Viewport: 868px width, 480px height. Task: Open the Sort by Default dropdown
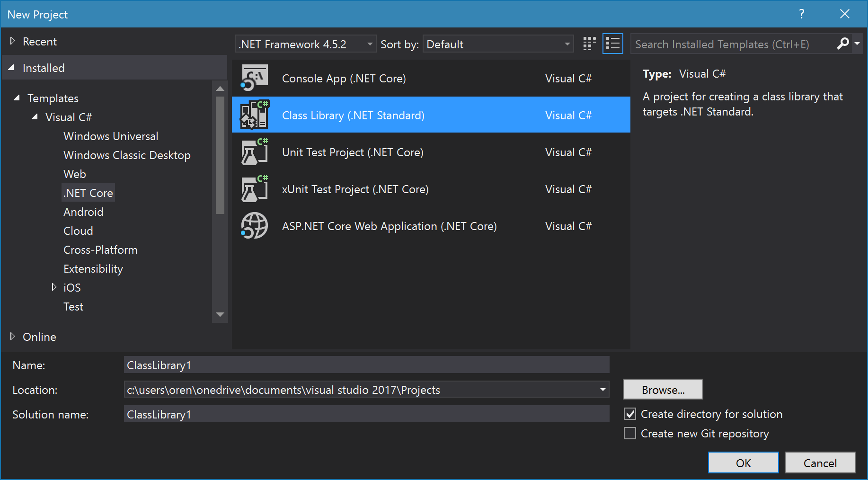498,44
